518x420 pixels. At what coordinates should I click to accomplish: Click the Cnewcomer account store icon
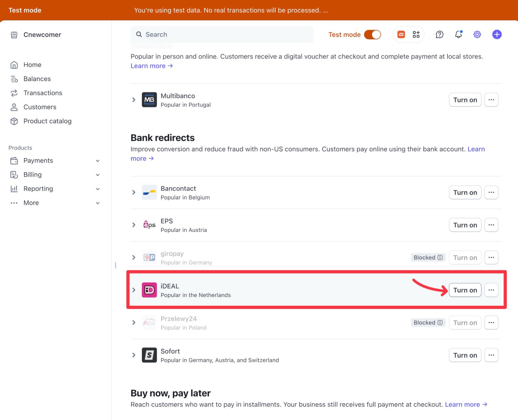point(14,35)
